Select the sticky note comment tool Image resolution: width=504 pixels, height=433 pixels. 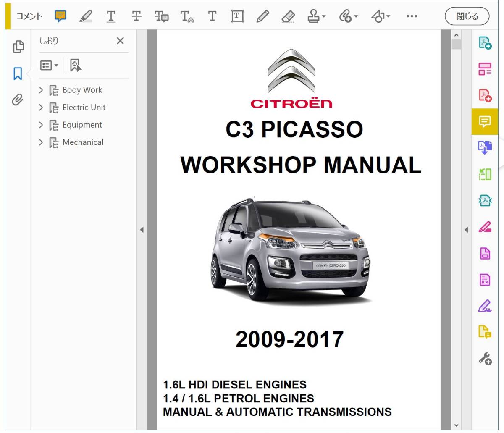[x=60, y=16]
